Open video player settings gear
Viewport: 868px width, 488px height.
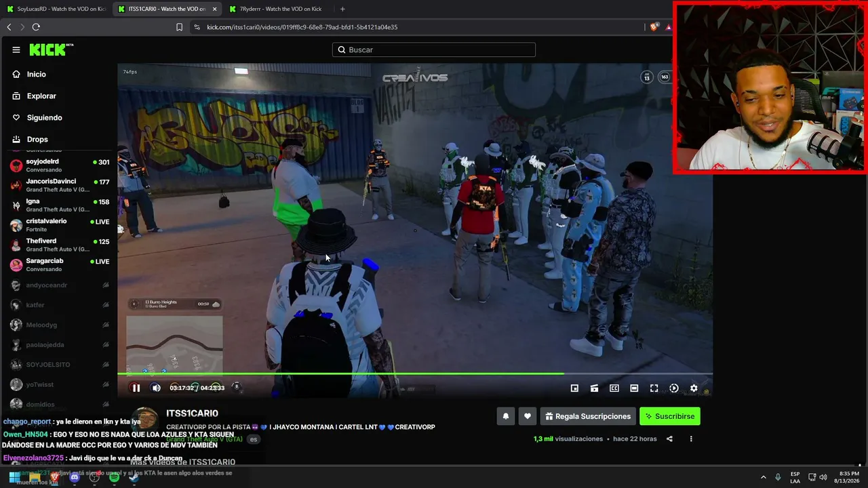point(694,388)
